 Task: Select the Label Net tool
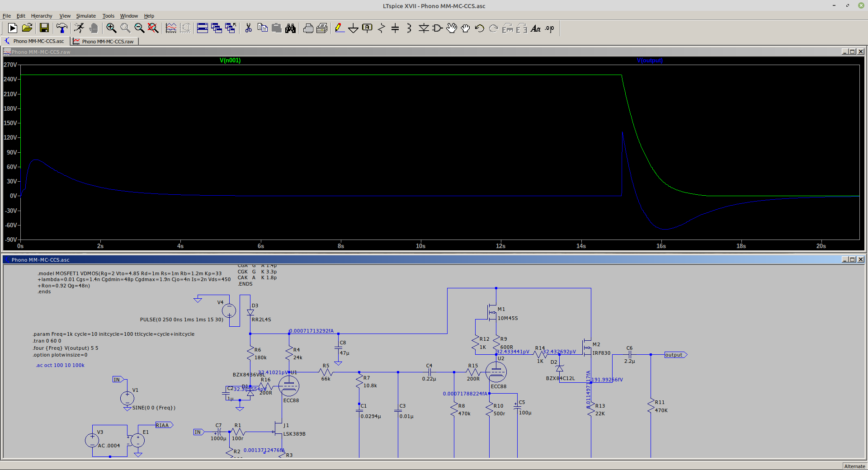click(367, 28)
